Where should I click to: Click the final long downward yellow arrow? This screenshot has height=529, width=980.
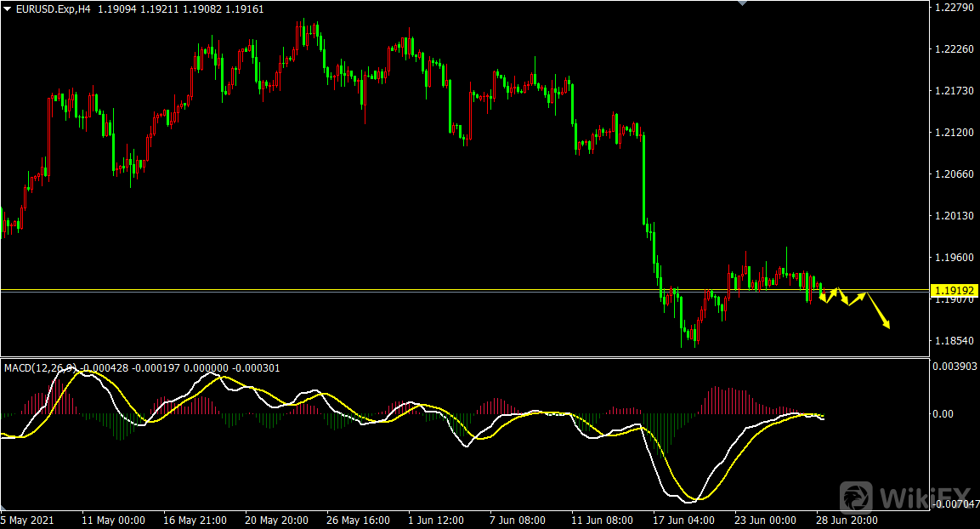(879, 311)
